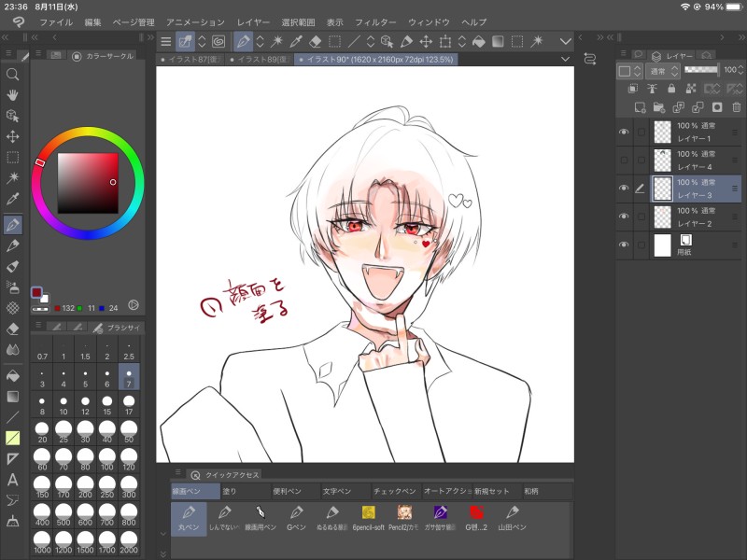Select the Rectangle selection tool in left toolbar

tap(13, 157)
